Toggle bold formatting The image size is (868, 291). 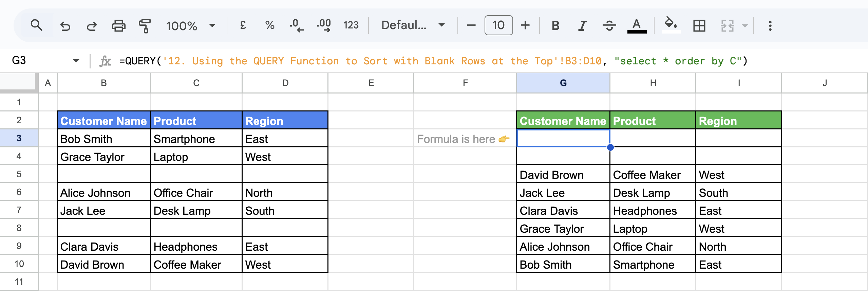click(x=555, y=25)
